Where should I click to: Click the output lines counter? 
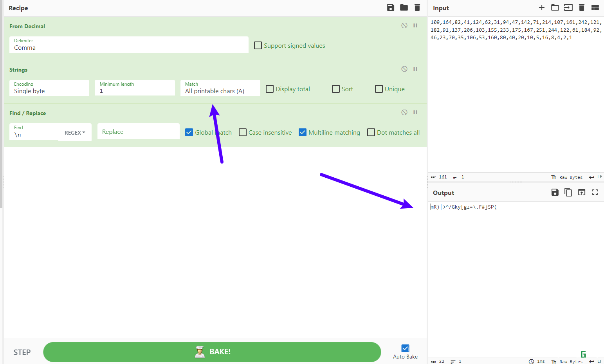coord(456,361)
